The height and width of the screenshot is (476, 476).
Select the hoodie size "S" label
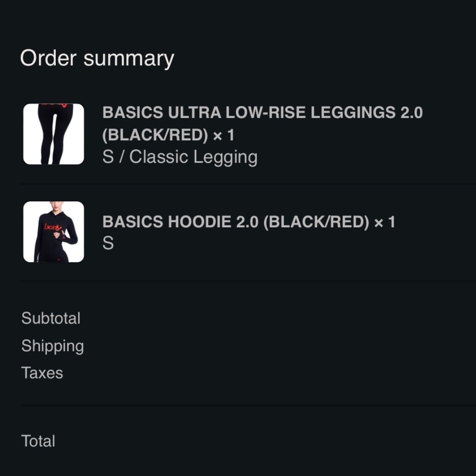click(108, 244)
